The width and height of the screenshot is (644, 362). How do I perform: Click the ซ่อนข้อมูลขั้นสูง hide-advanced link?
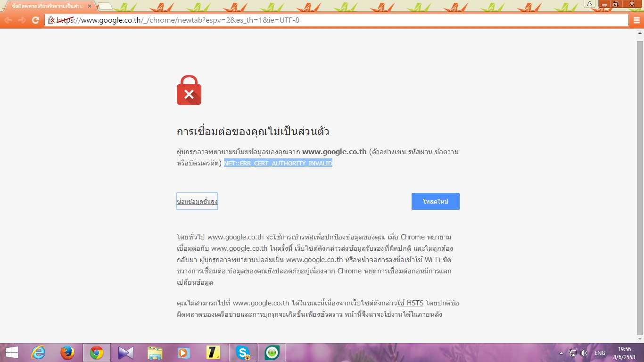click(197, 202)
